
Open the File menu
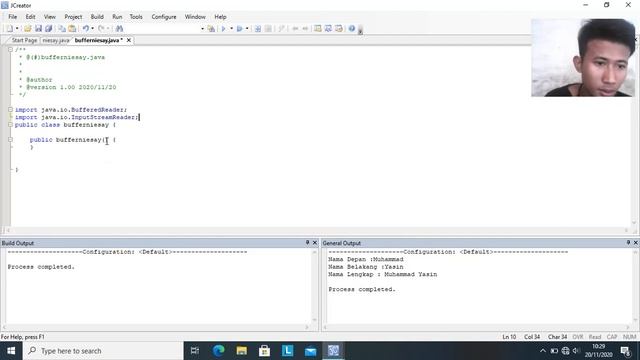[13, 17]
